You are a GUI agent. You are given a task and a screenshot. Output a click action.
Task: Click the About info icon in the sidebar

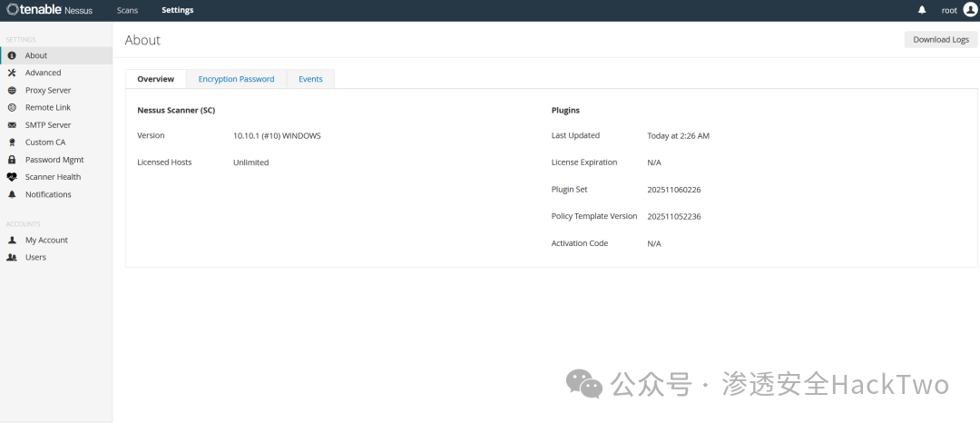(x=12, y=55)
